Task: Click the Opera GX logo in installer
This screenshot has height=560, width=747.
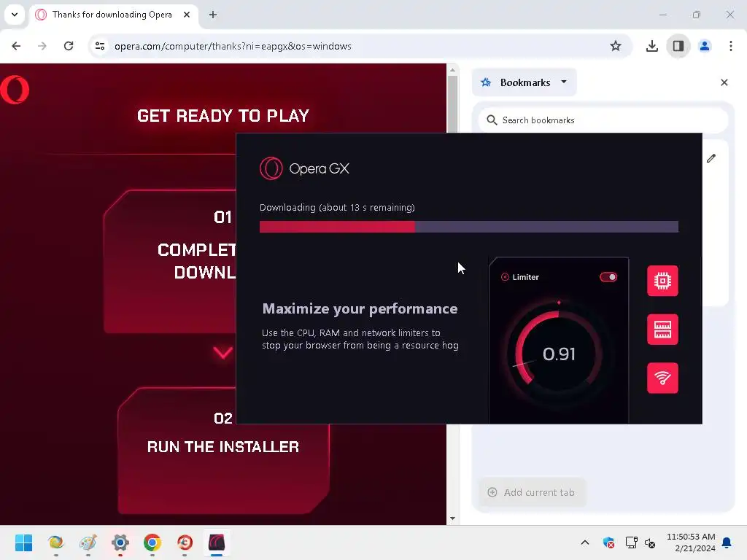Action: tap(304, 168)
